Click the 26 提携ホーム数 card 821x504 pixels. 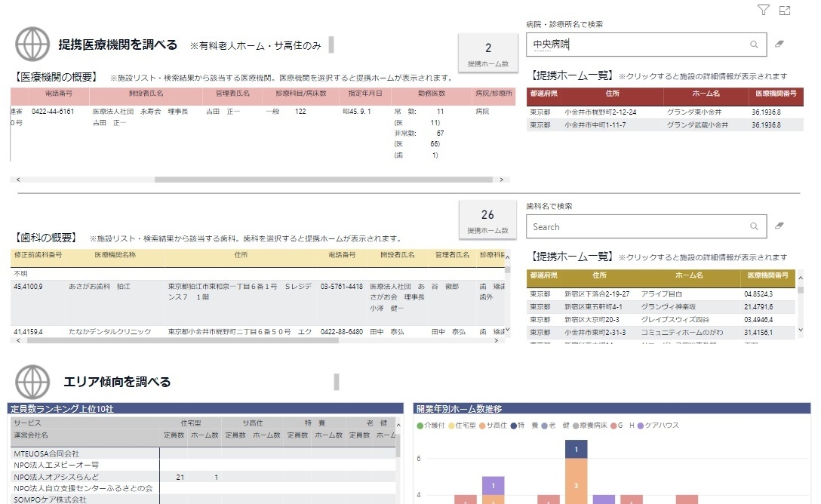coord(487,220)
